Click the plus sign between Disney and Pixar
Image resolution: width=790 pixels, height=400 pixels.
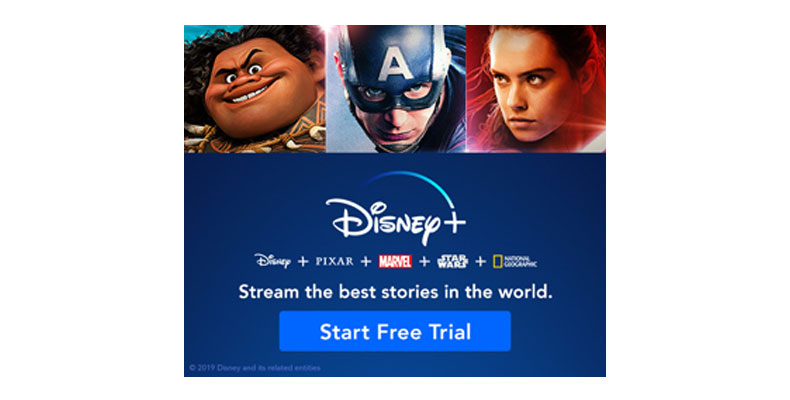[x=303, y=261]
